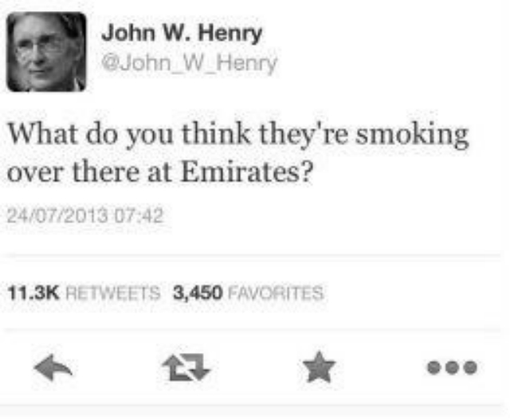Click the RETWEETS label

coord(113,292)
